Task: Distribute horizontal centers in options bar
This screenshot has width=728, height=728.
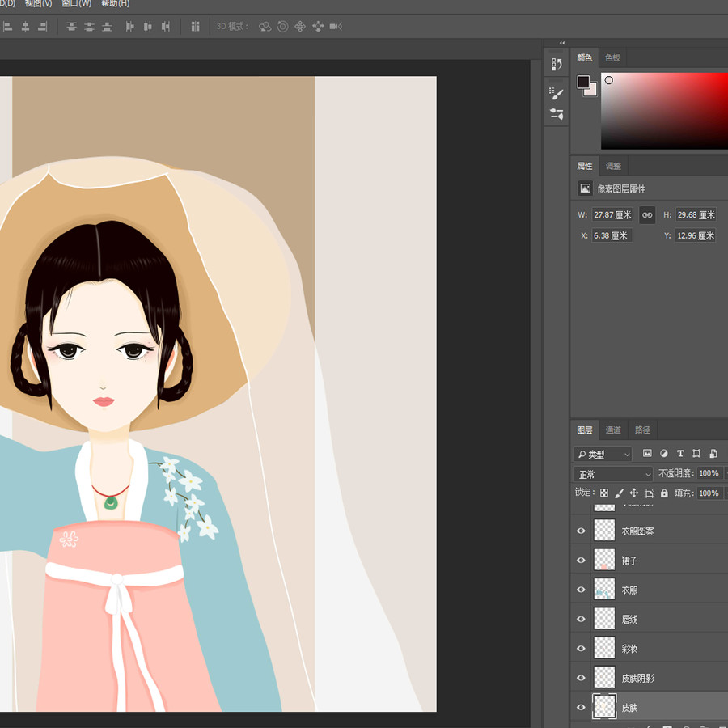Action: pyautogui.click(x=148, y=27)
